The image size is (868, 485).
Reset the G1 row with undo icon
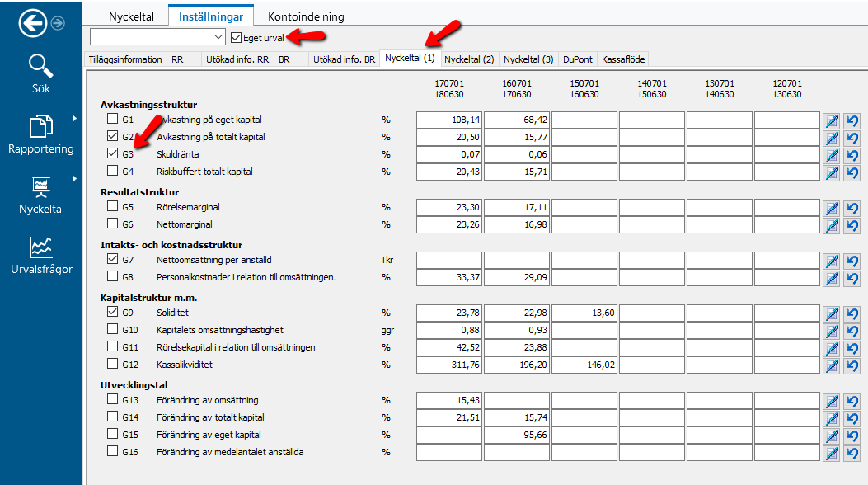pos(852,120)
